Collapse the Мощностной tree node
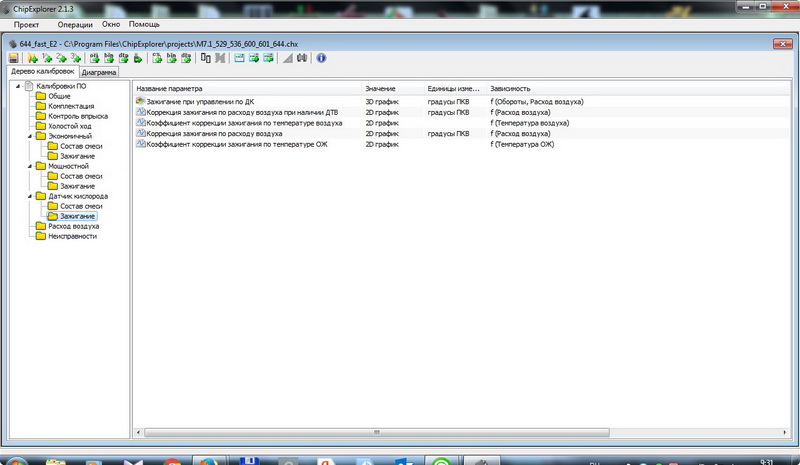Viewport: 800px width, 465px height. pos(30,166)
